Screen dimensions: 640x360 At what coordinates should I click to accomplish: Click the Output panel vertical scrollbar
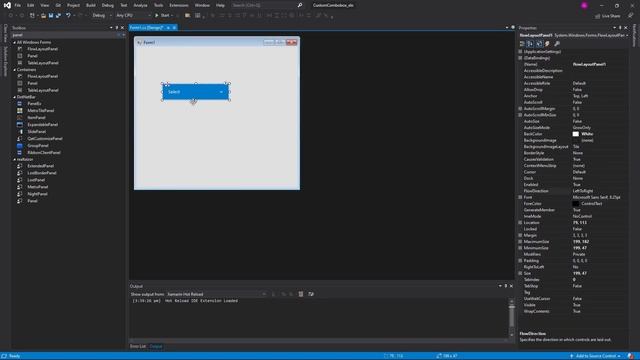click(x=511, y=318)
